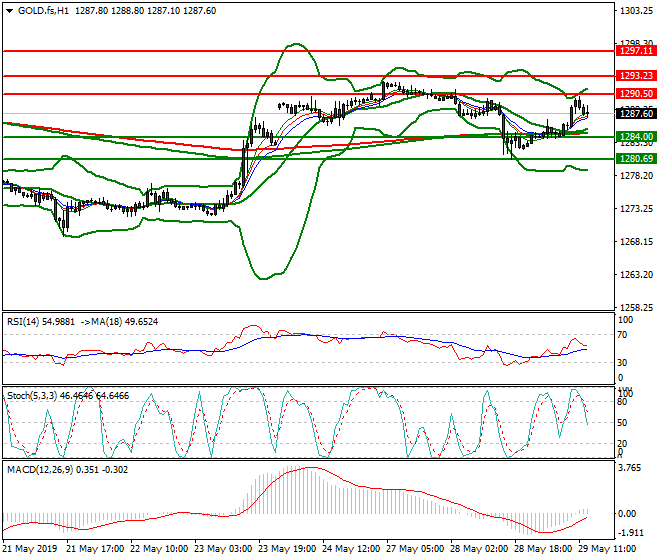Image resolution: width=660 pixels, height=560 pixels.
Task: Click the 21 May 2019 time axis label
Action: coord(29,549)
